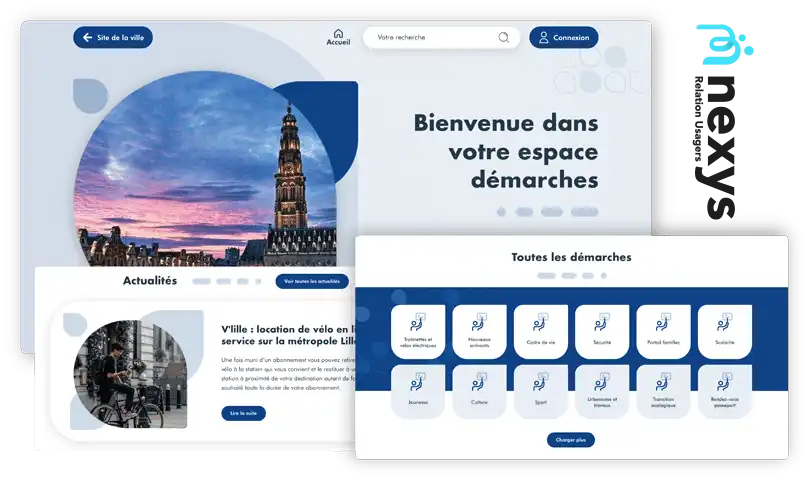The width and height of the screenshot is (809, 480).
Task: Open the Accueil home icon
Action: pos(338,37)
